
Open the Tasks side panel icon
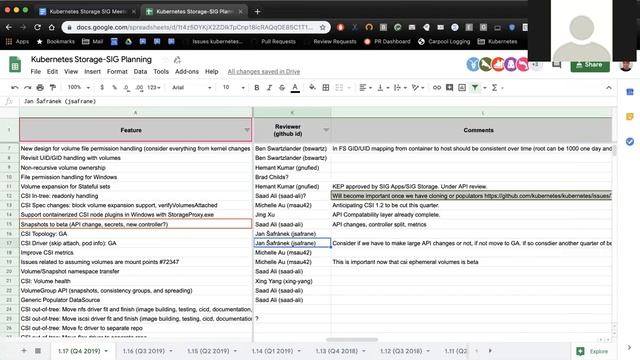(630, 142)
